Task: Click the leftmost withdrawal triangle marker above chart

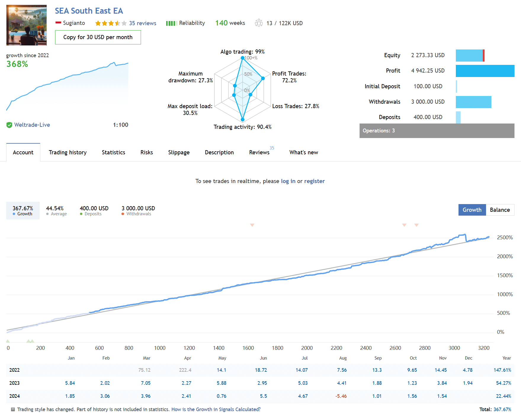Action: (x=252, y=225)
